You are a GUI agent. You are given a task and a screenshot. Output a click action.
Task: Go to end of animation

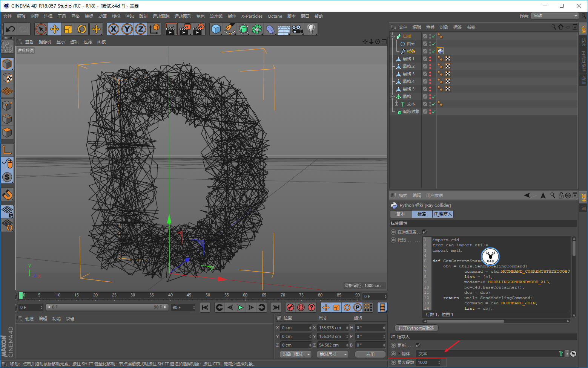click(x=276, y=307)
